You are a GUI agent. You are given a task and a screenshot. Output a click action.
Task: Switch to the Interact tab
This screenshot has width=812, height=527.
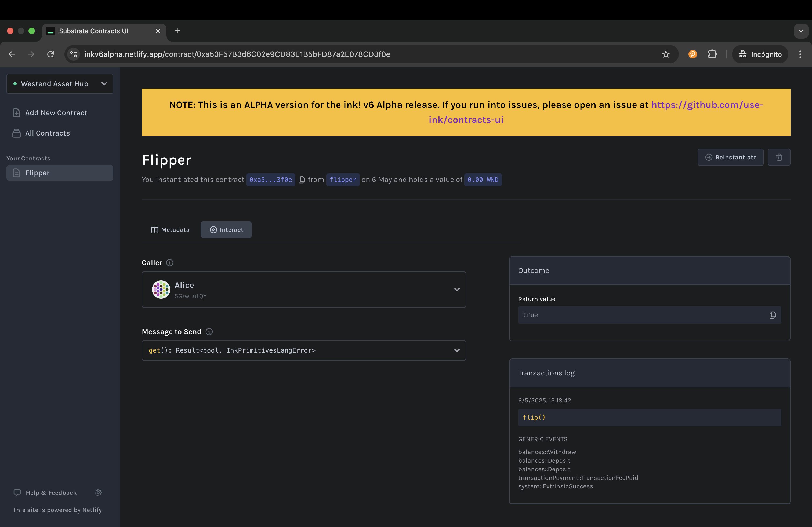[226, 230]
